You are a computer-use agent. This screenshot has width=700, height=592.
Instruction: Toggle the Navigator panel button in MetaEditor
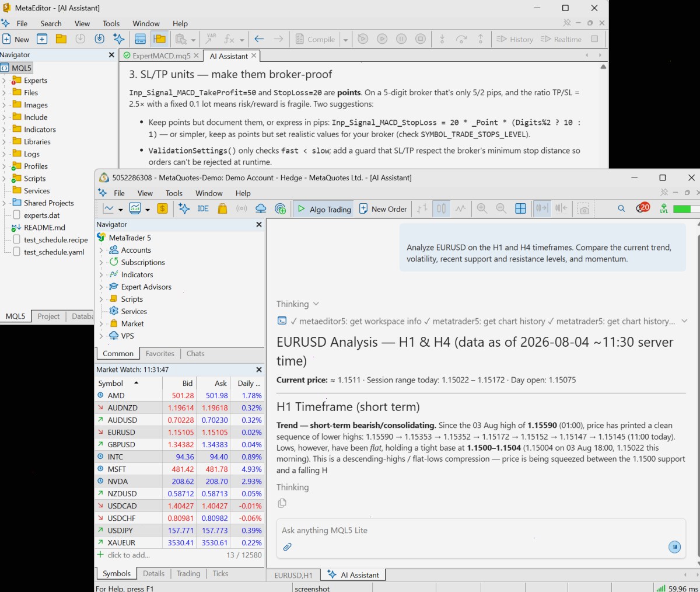(159, 39)
